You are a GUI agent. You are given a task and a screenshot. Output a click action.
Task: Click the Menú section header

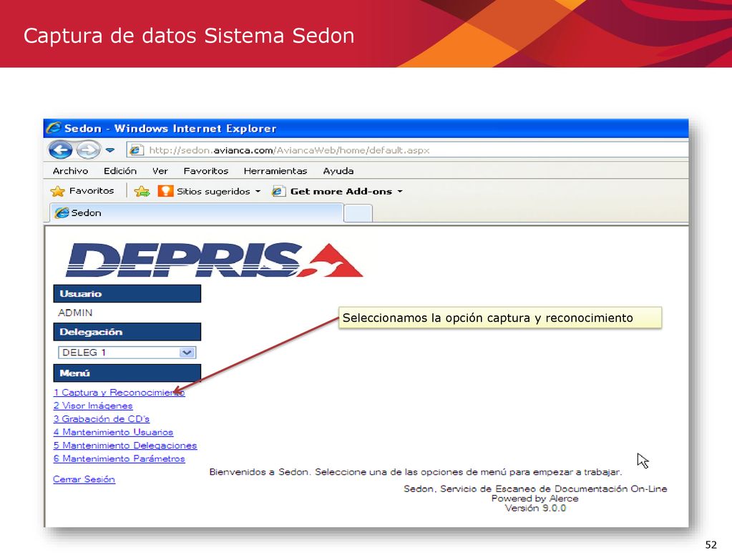pos(127,373)
